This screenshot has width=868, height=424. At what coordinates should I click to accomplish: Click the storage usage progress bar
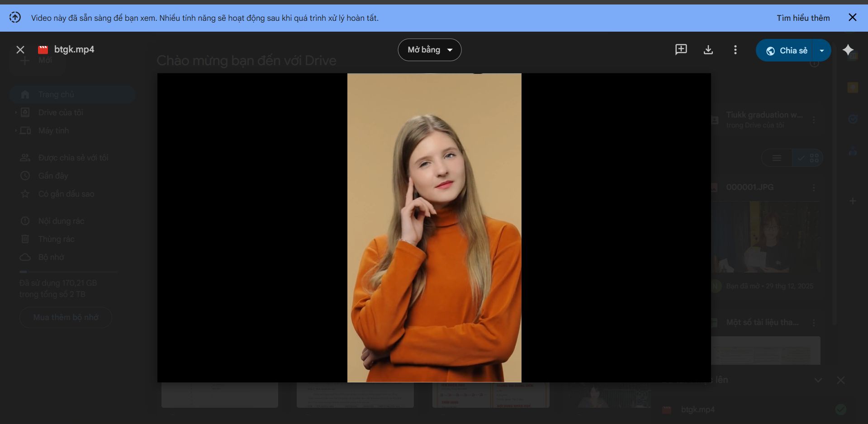69,272
